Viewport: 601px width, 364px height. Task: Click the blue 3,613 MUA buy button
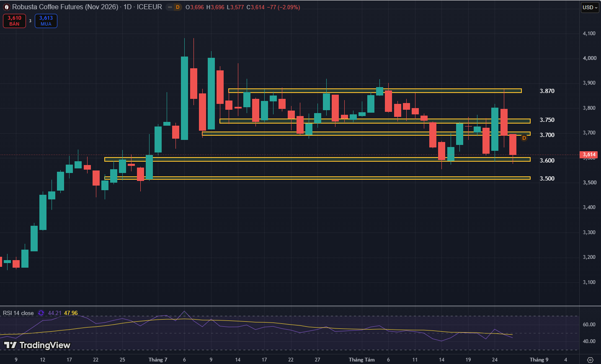pos(46,21)
